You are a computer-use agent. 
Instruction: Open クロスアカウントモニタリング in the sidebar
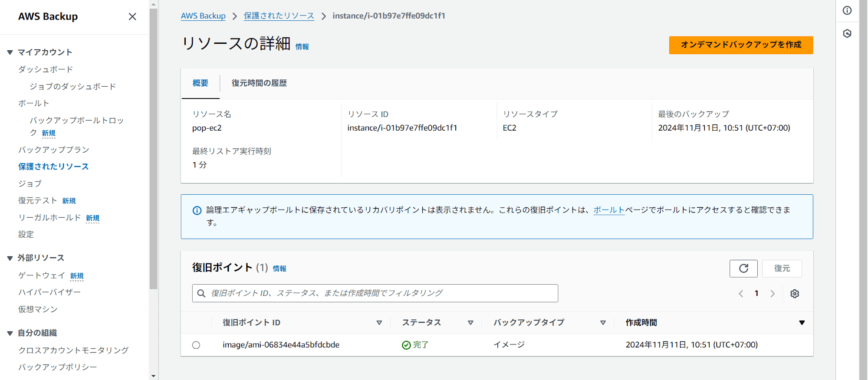tap(73, 350)
